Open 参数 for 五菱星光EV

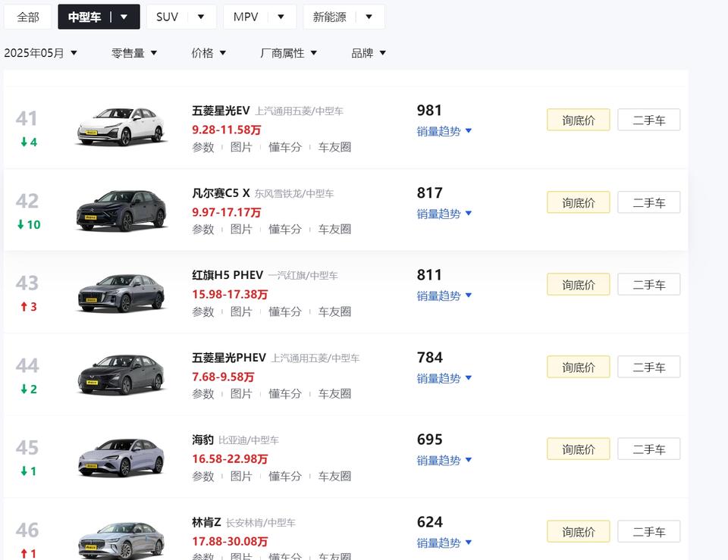point(203,147)
